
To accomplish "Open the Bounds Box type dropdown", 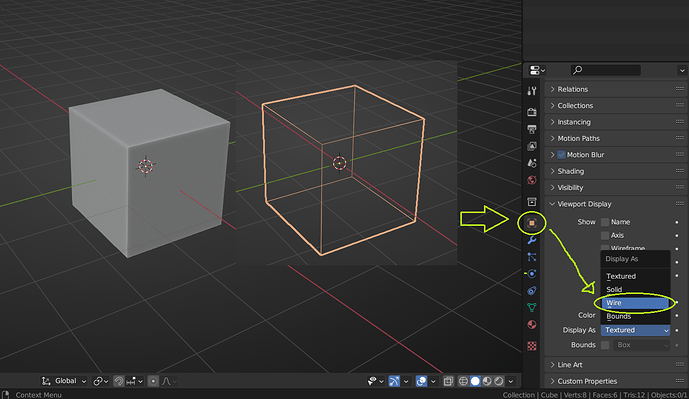I will (642, 345).
